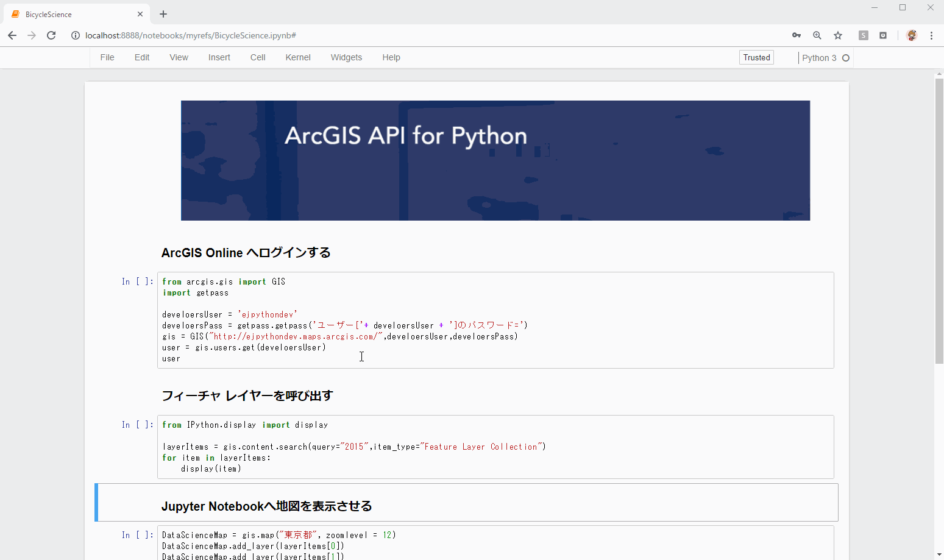Viewport: 944px width, 560px height.
Task: Open the zoom magnifier icon in address bar
Action: [817, 35]
